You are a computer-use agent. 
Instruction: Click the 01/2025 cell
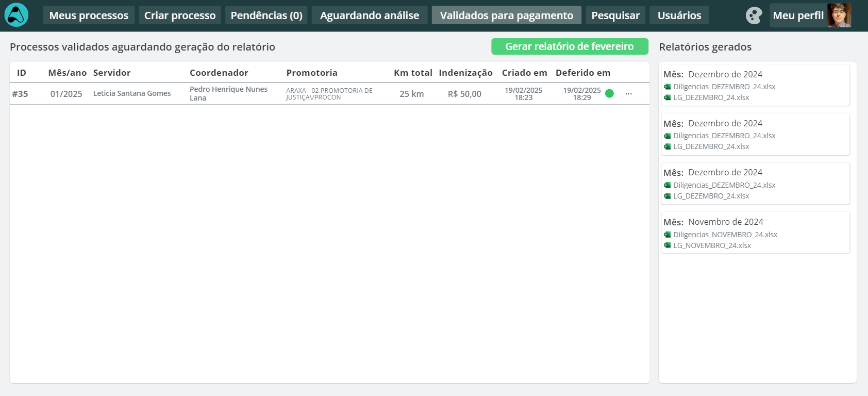(x=66, y=94)
